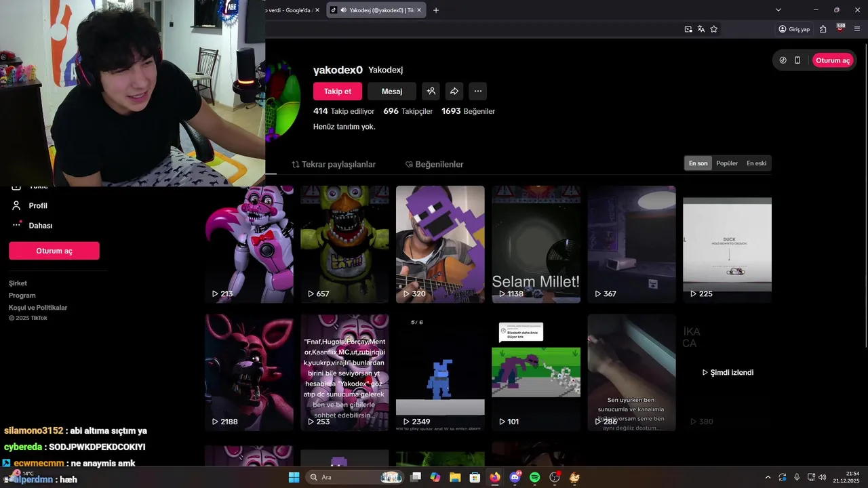This screenshot has width=868, height=488.
Task: Open the Mesaj message button
Action: pos(392,91)
